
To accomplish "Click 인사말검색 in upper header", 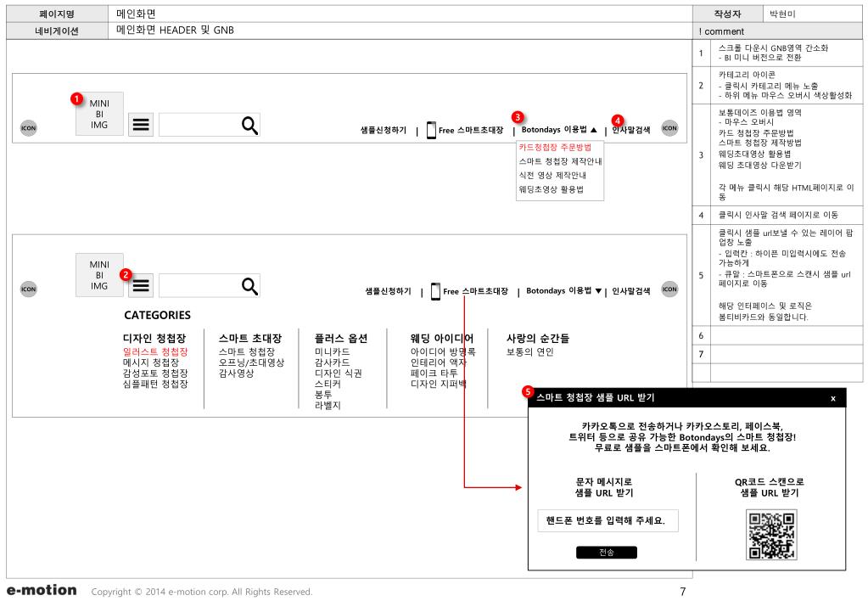I will 631,130.
